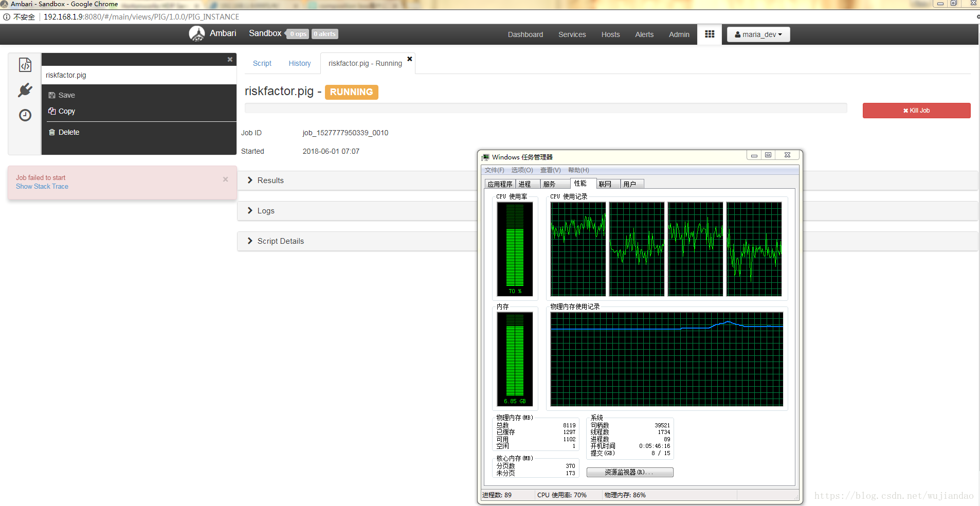Open Task Manager 帮助(H) menu
Screen dimensions: 980x506
coord(578,170)
